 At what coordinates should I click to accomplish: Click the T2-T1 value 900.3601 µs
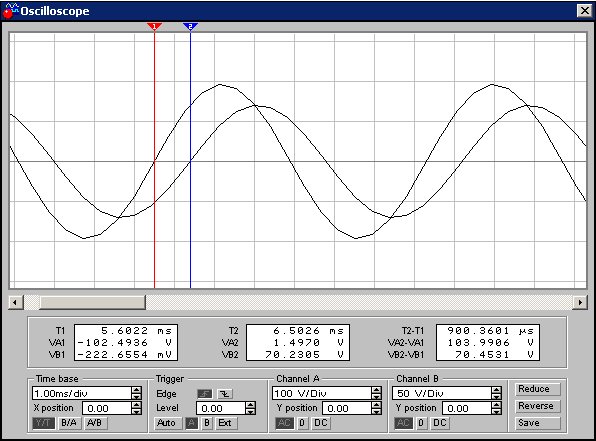coord(491,331)
